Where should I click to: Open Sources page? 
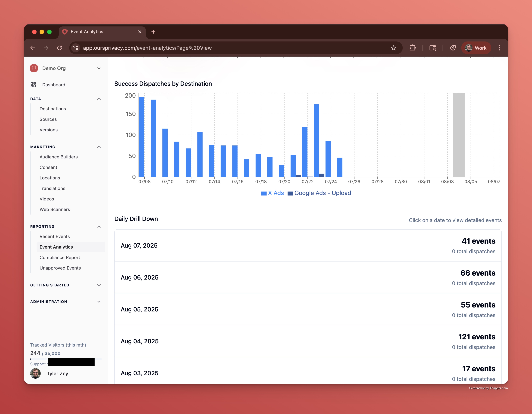click(x=48, y=119)
